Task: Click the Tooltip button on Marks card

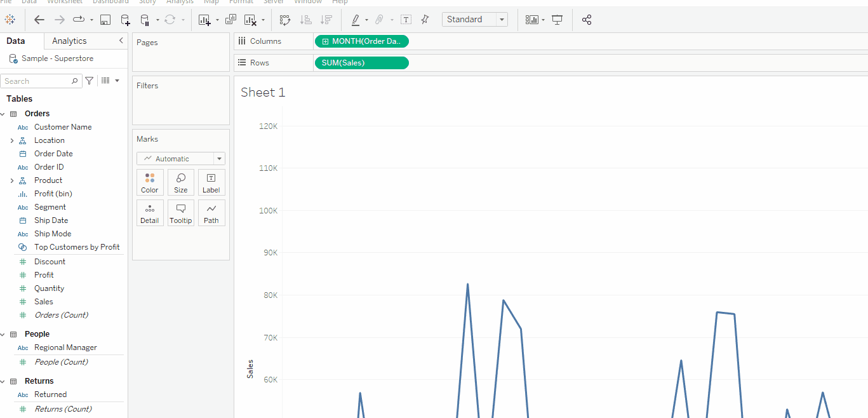Action: click(180, 213)
